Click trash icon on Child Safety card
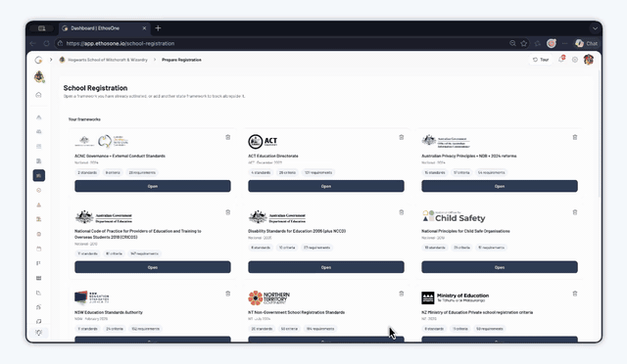The height and width of the screenshot is (364, 627). [575, 212]
